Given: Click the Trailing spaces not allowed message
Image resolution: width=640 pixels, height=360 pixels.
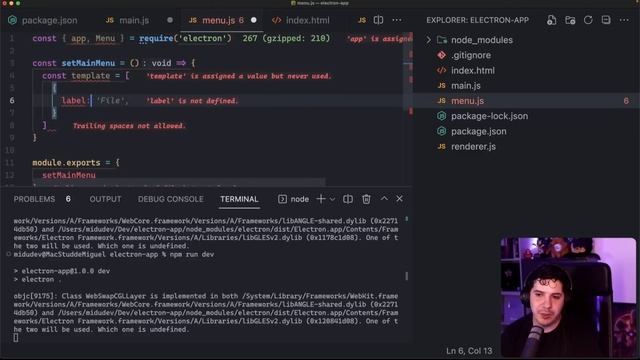Looking at the screenshot, I should click(129, 126).
